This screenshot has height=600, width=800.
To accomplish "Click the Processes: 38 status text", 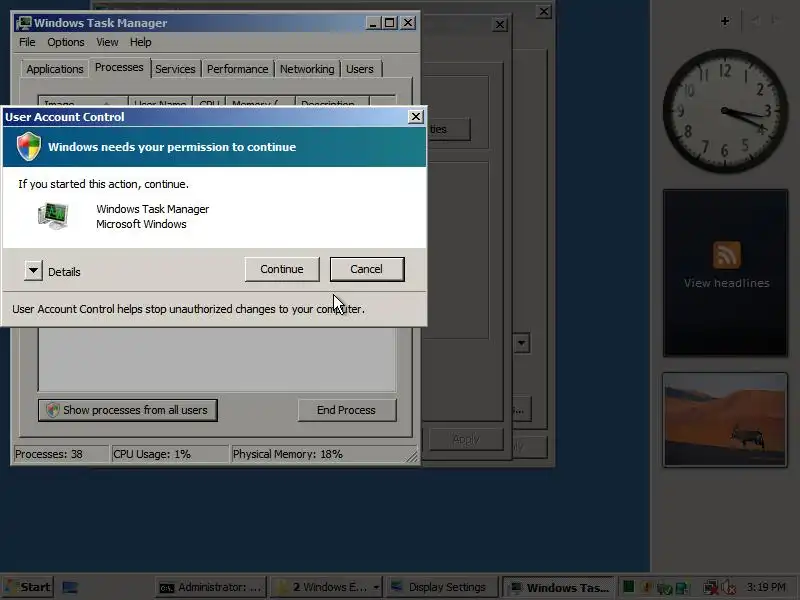I will (x=48, y=454).
